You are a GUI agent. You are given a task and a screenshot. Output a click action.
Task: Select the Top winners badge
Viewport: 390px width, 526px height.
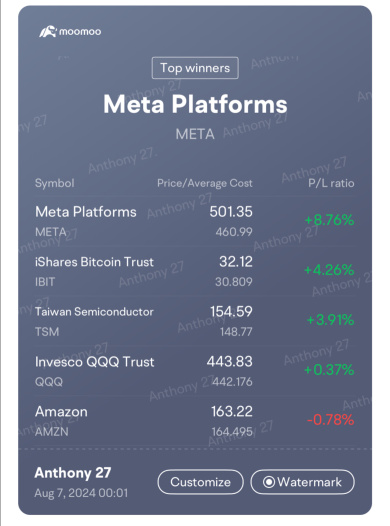pyautogui.click(x=195, y=68)
